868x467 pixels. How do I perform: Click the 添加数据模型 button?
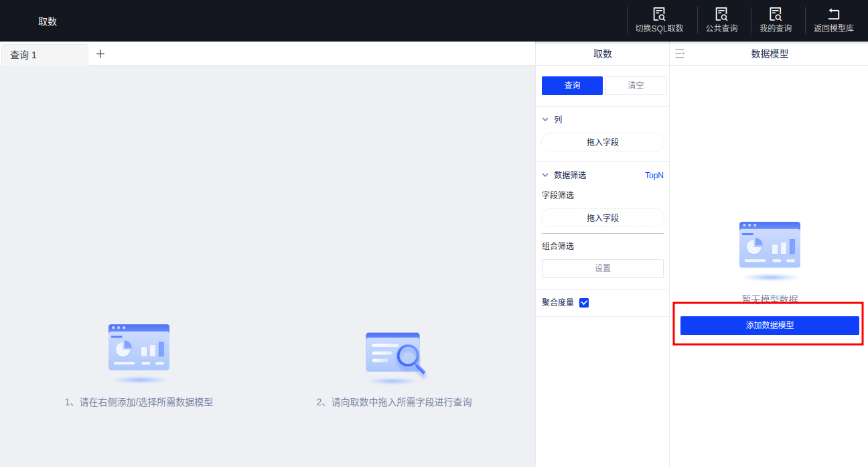[770, 326]
